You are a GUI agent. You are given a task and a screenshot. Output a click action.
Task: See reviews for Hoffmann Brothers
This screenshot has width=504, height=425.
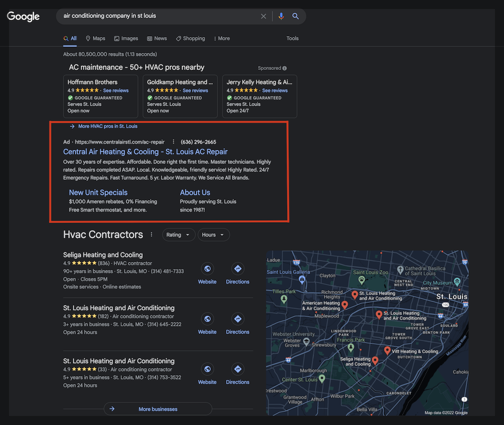[116, 90]
